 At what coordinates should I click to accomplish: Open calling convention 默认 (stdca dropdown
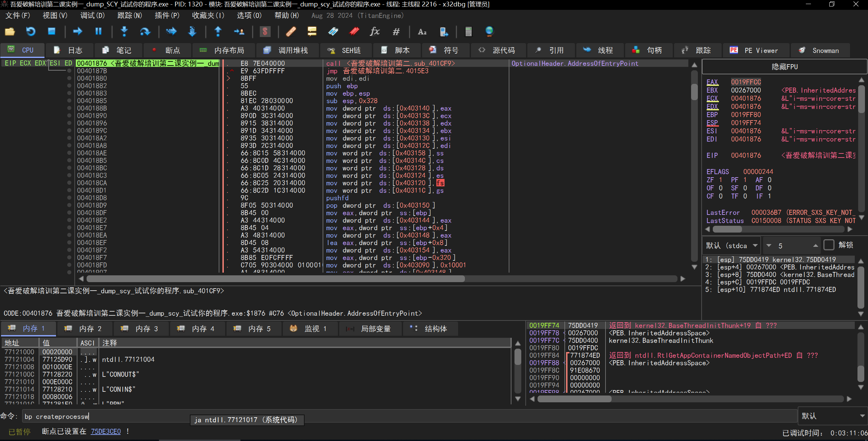pyautogui.click(x=731, y=245)
